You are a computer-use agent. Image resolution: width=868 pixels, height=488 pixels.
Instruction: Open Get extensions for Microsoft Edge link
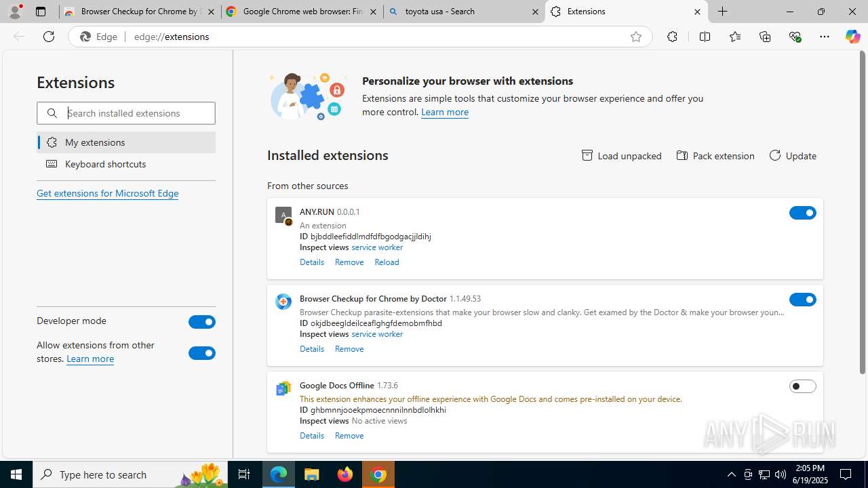click(x=107, y=193)
